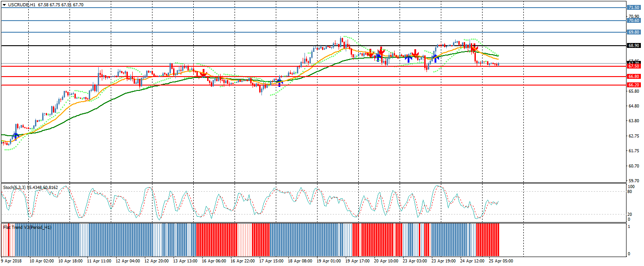This screenshot has height=266, width=644.
Task: Click the stochastic scale value 80
Action: point(630,192)
